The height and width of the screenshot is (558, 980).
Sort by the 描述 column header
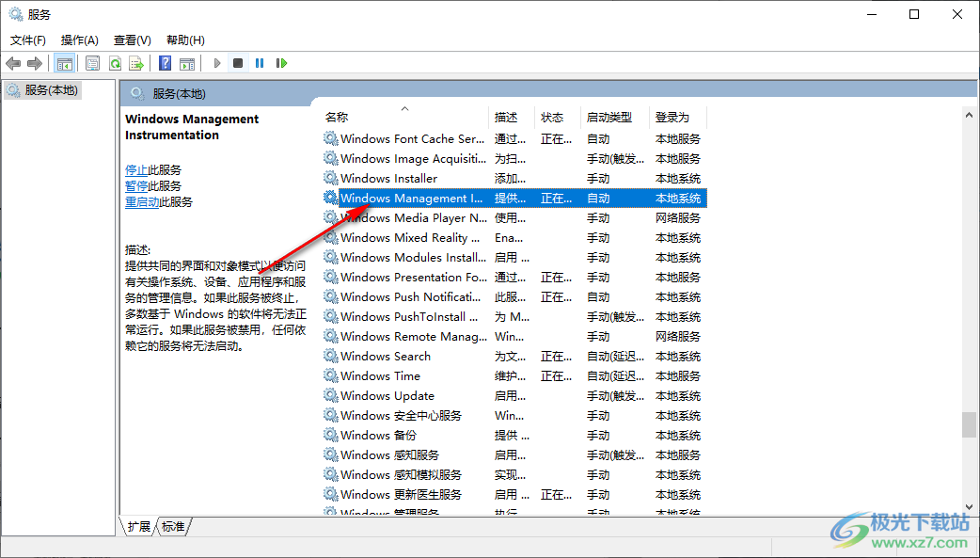[x=512, y=117]
